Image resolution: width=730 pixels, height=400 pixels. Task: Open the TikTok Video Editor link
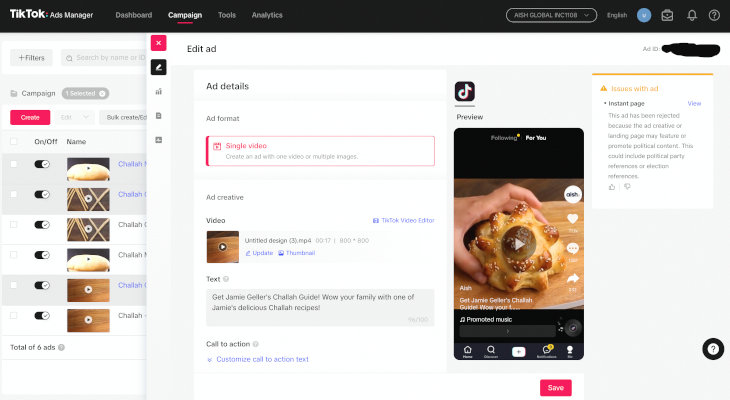403,220
